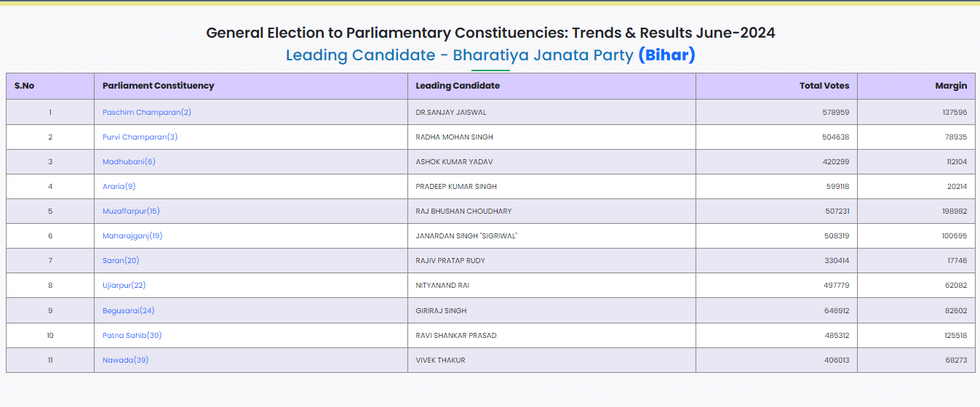Click the Nawada(39) constituency link
The height and width of the screenshot is (407, 980).
pos(125,360)
